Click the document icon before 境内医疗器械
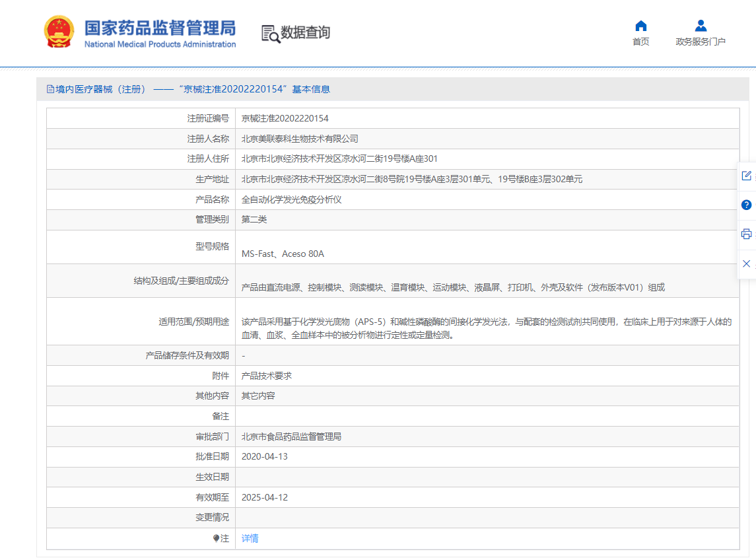Screen dimensions: 756x560 pos(50,89)
